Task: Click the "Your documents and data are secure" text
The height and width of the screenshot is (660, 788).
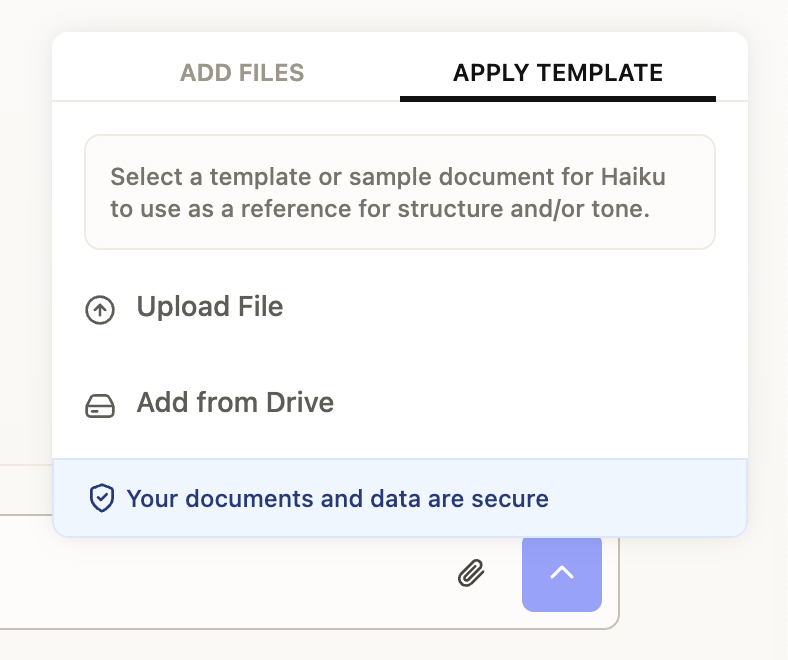Action: (337, 498)
